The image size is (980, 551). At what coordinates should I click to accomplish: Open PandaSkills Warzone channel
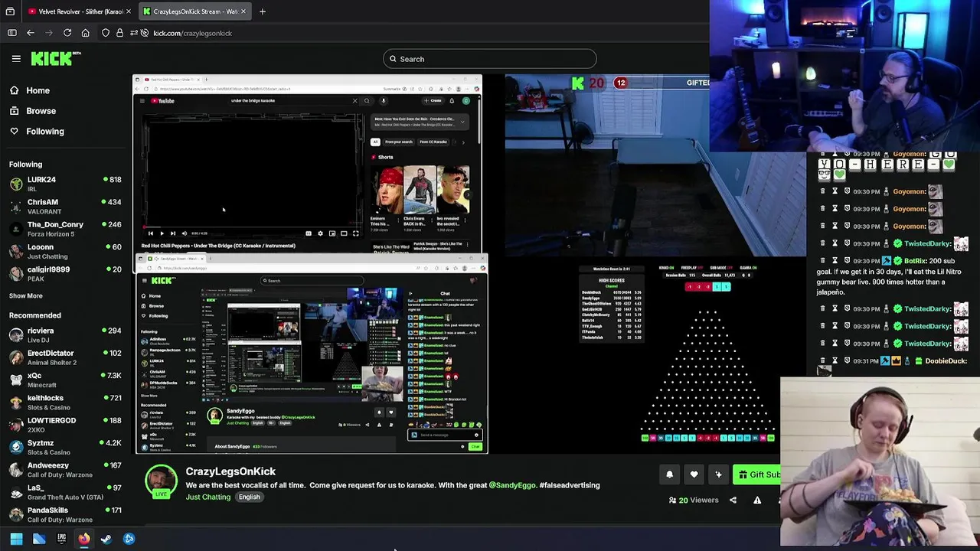65,514
